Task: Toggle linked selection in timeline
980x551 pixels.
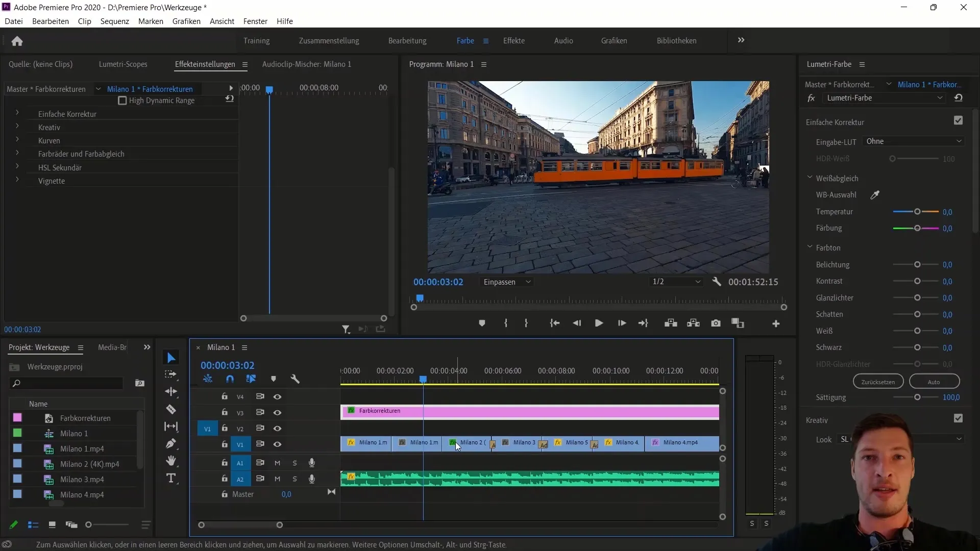Action: click(x=251, y=379)
